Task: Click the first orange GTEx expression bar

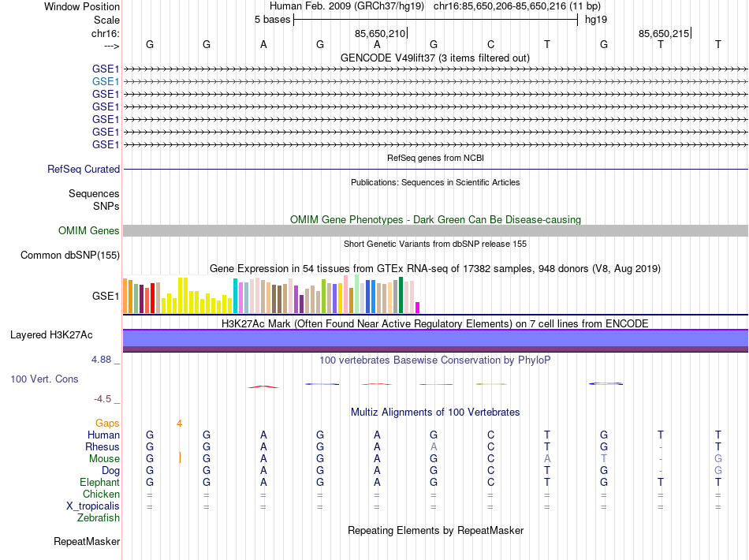Action: pos(125,296)
